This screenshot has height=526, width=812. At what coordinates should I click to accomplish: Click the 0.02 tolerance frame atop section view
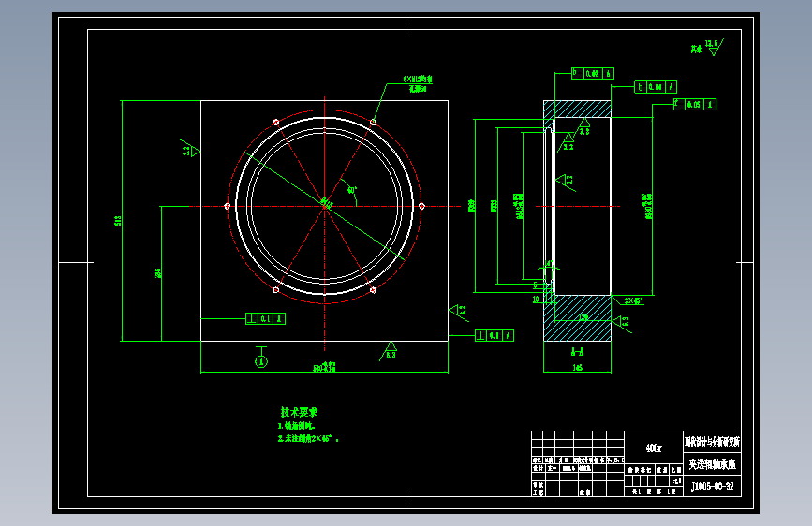click(x=593, y=74)
